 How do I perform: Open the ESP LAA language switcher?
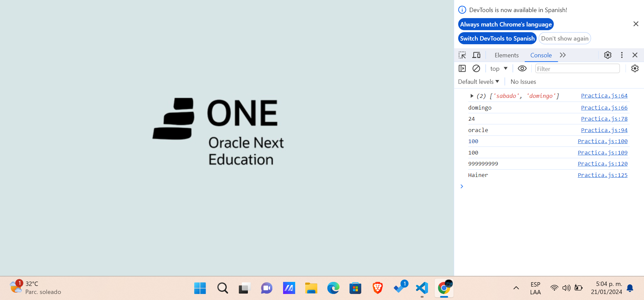pos(535,288)
